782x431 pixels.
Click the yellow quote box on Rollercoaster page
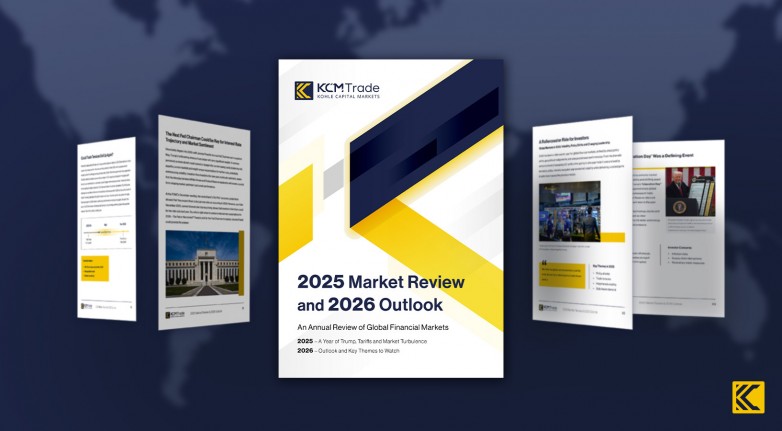[x=562, y=275]
